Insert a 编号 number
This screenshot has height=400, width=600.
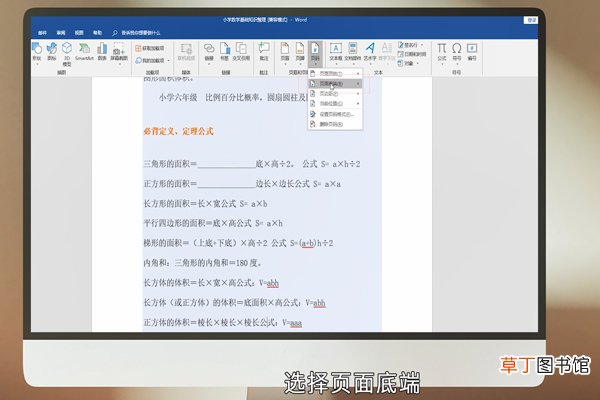point(472,52)
